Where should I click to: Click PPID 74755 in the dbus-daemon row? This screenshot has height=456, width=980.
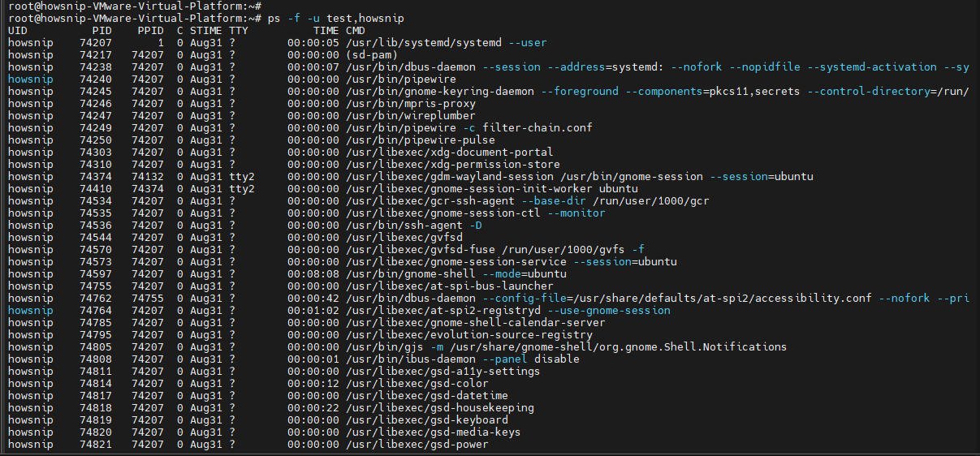[x=148, y=299]
